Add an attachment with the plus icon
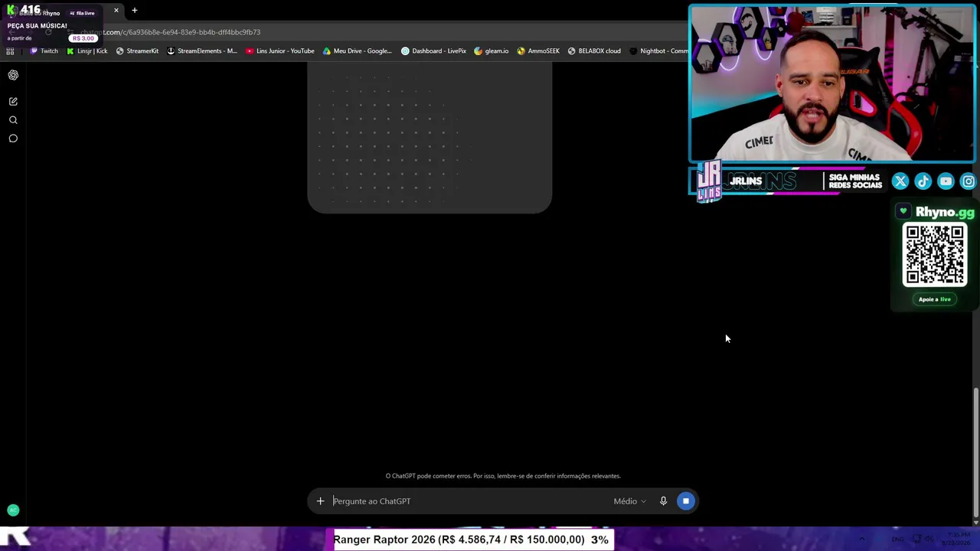This screenshot has height=551, width=980. [x=320, y=501]
